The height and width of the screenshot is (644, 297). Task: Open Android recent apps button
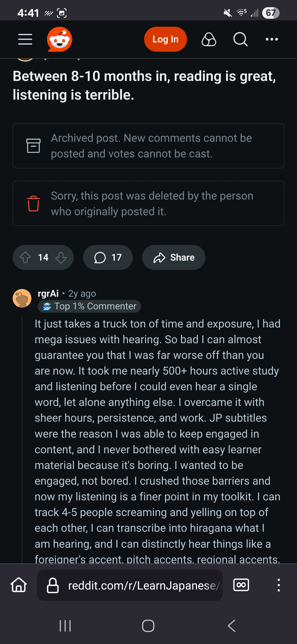point(65,626)
